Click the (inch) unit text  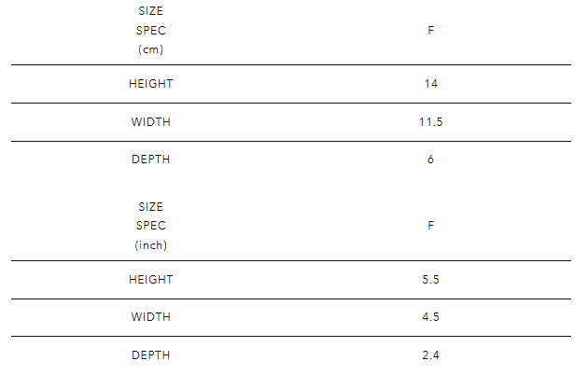coord(150,245)
